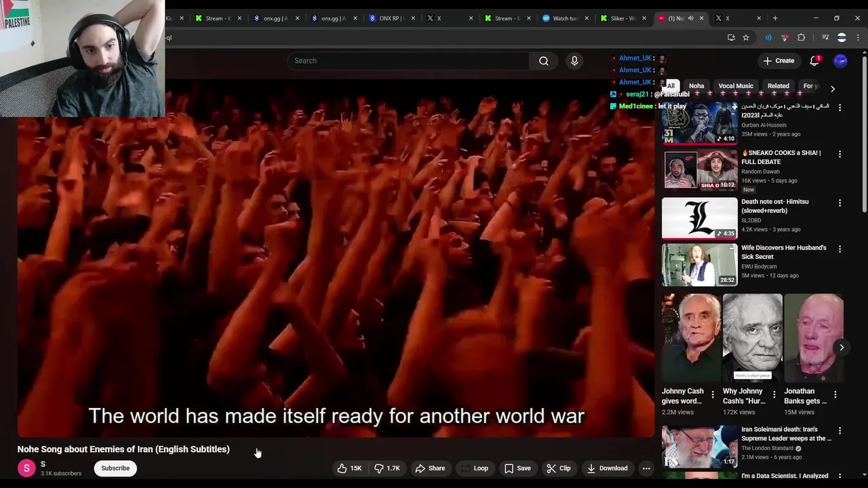Click the video player area to pause
868x488 pixels.
tap(336, 258)
